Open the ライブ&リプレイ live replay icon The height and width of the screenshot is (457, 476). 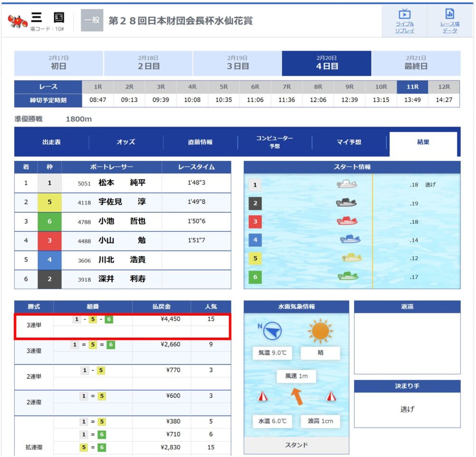(x=404, y=21)
